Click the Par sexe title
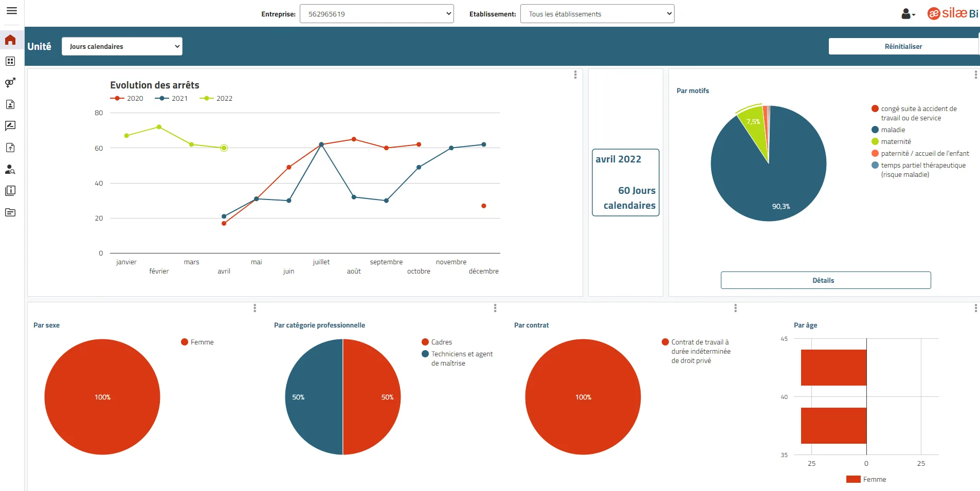This screenshot has width=980, height=491. [x=46, y=325]
